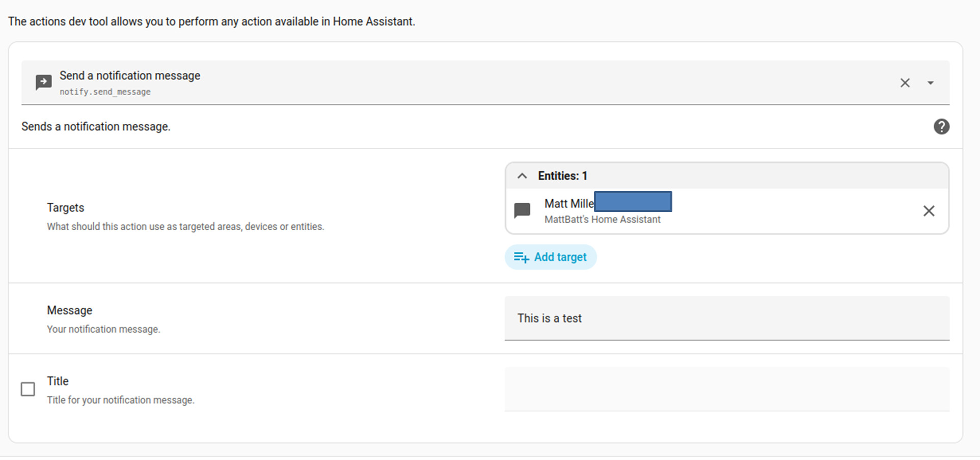Enable the Title checkbox
Viewport: 980px width, 460px height.
[28, 389]
